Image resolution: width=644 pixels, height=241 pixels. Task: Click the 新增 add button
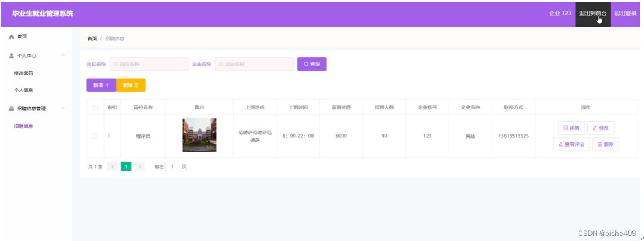101,85
